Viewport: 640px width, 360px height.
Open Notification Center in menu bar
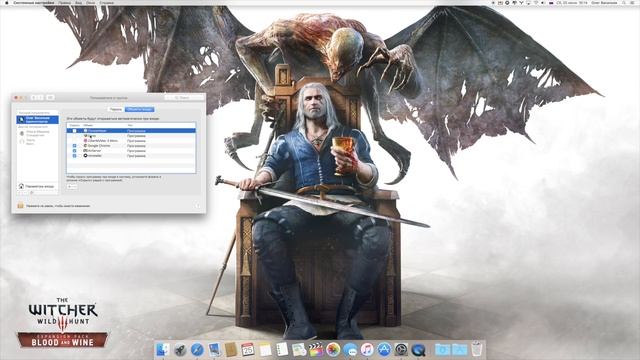pos(633,2)
